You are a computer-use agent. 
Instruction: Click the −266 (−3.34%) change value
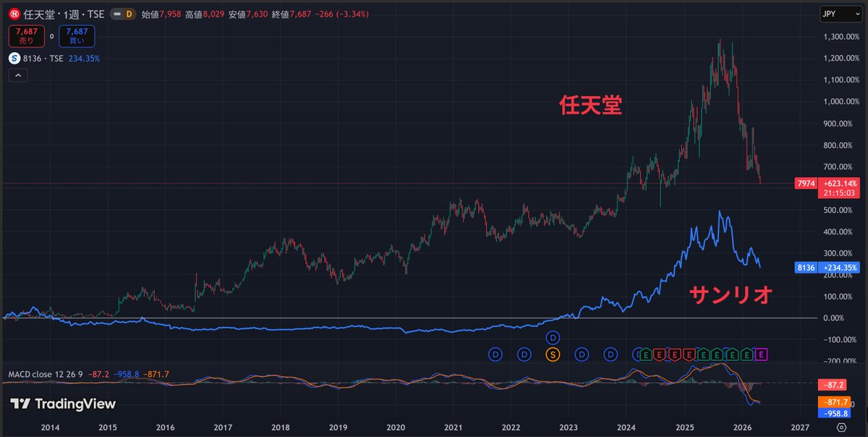click(343, 13)
